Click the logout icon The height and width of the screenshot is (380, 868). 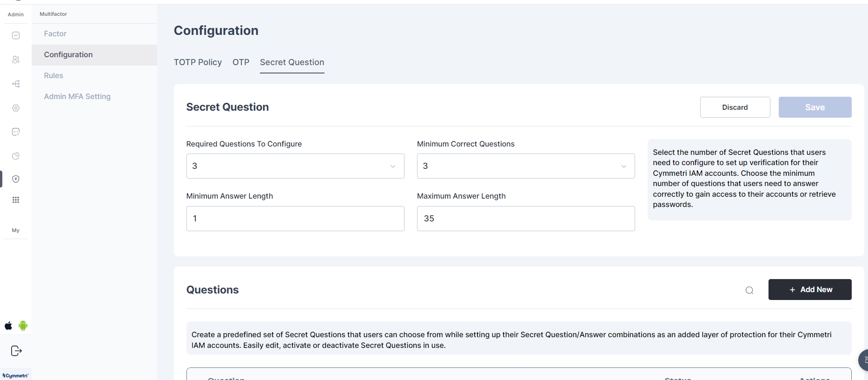click(16, 351)
